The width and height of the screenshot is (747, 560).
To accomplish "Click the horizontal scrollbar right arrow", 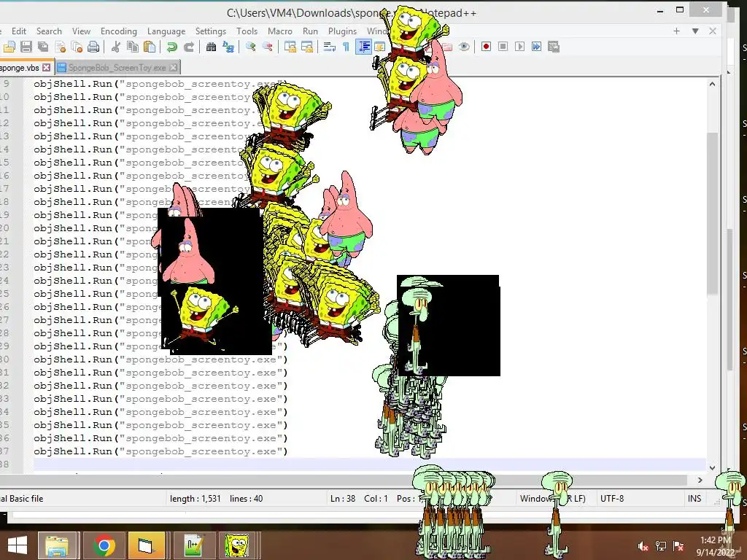I will [x=700, y=480].
